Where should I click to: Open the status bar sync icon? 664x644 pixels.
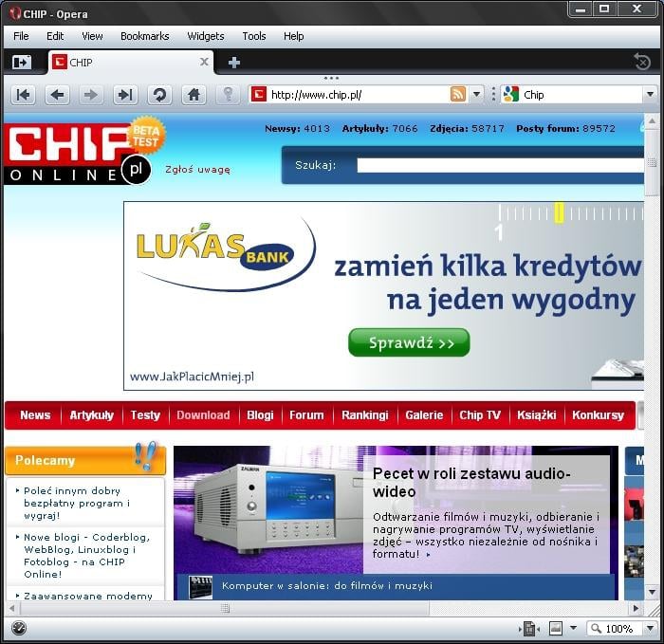click(19, 628)
